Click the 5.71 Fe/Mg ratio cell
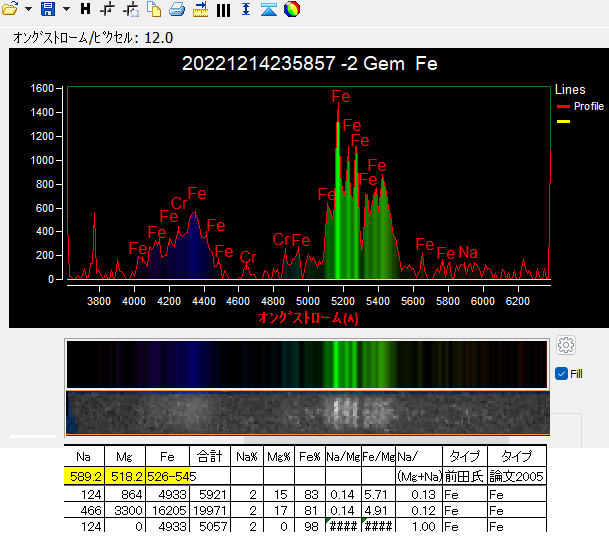This screenshot has height=537, width=609. coord(379,494)
